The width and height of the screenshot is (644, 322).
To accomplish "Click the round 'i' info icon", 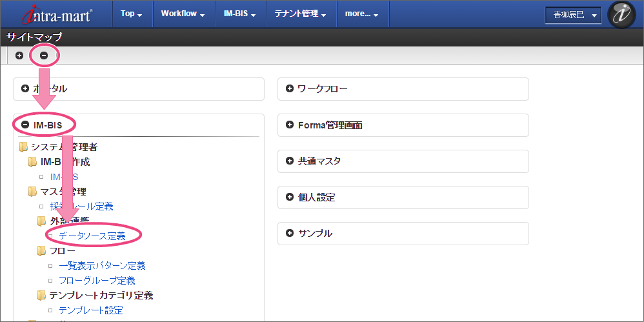I will (622, 15).
